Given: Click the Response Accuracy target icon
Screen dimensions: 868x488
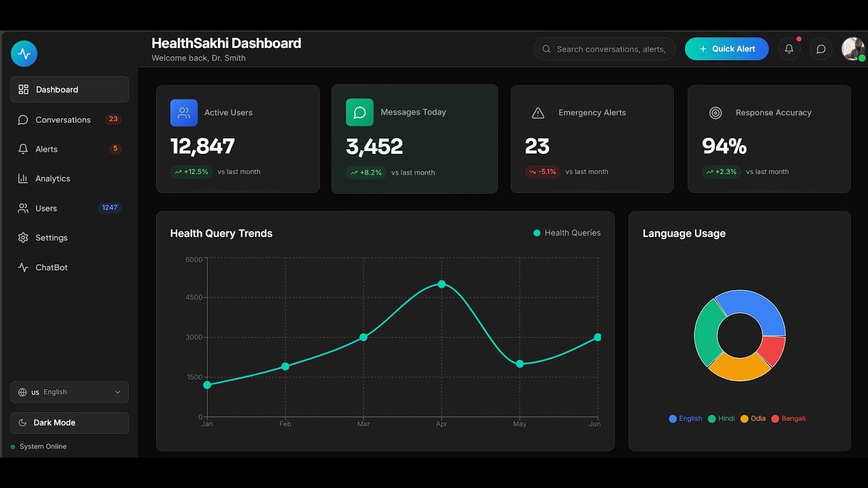Looking at the screenshot, I should pos(715,113).
